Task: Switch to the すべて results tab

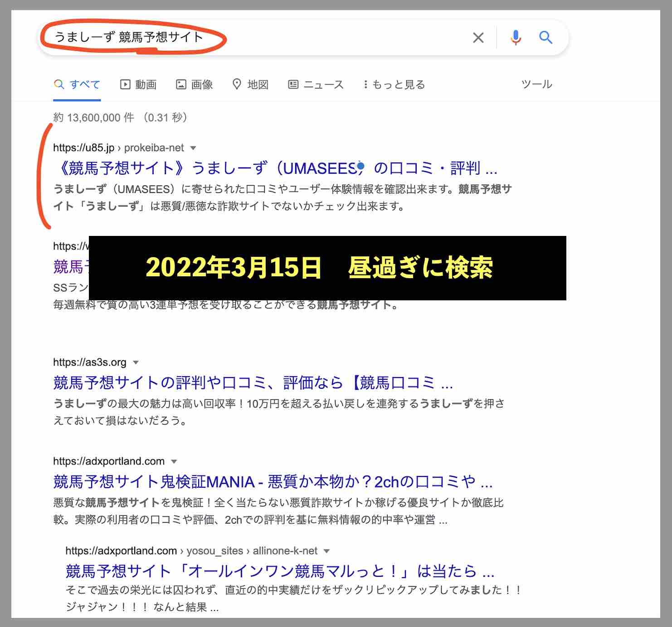Action: pos(77,84)
